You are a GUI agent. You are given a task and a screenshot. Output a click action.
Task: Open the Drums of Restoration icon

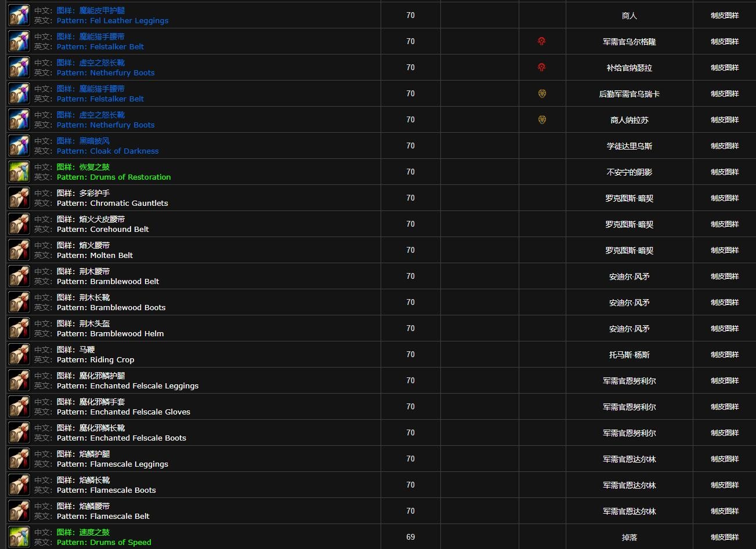coord(19,172)
